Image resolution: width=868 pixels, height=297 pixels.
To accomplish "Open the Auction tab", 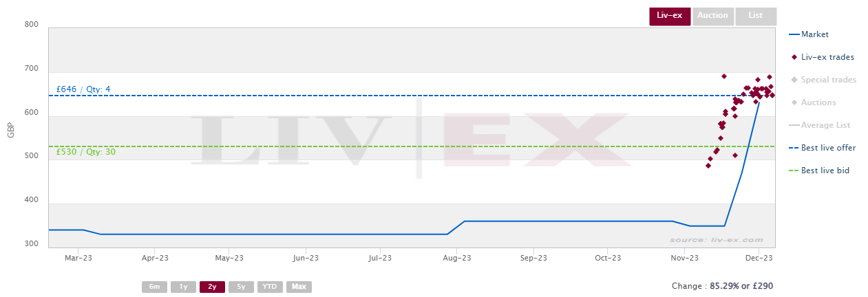I will click(712, 16).
